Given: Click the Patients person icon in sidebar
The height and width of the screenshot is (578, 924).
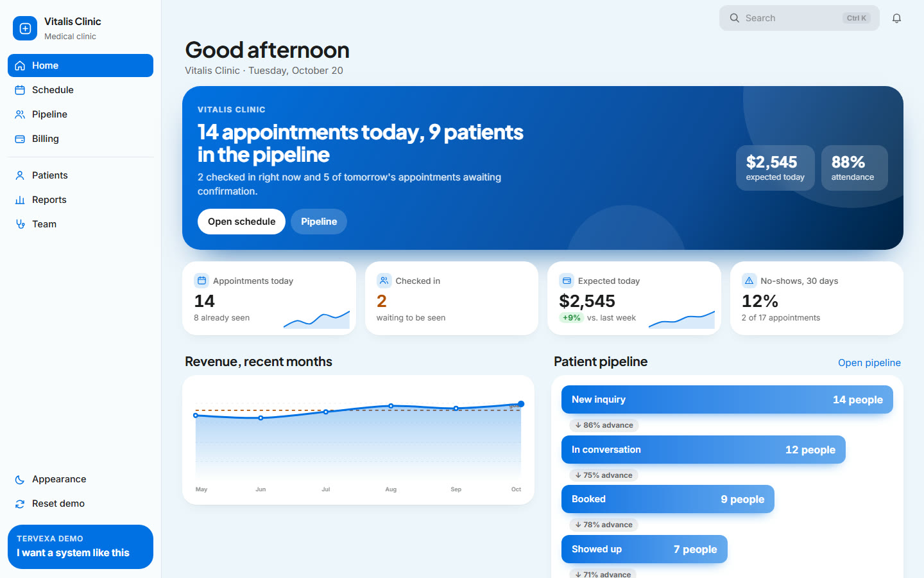Looking at the screenshot, I should click(x=20, y=175).
